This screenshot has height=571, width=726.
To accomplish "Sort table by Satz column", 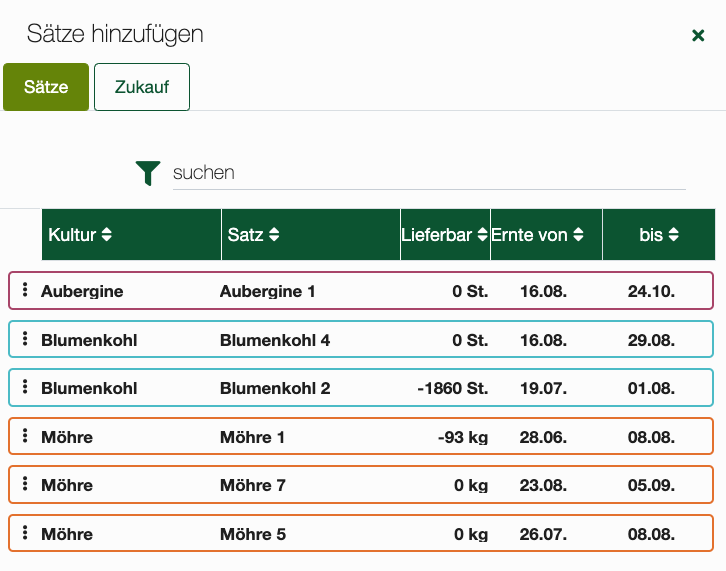I will pyautogui.click(x=253, y=235).
